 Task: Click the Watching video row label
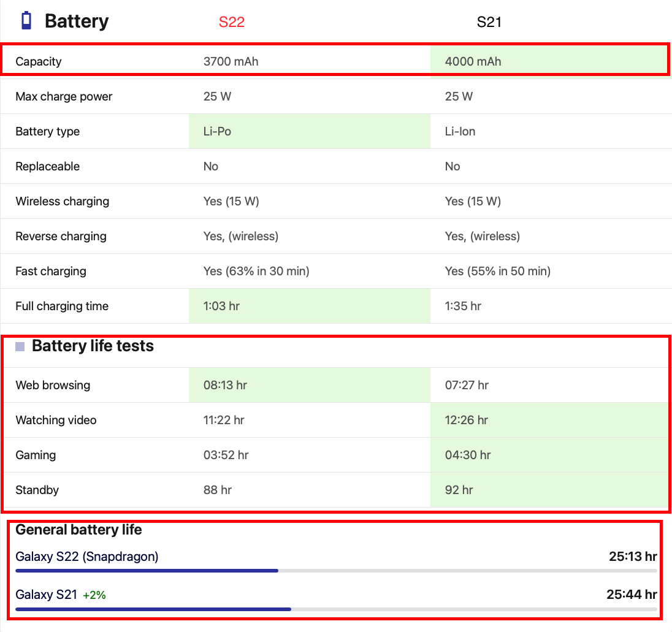[x=56, y=421]
